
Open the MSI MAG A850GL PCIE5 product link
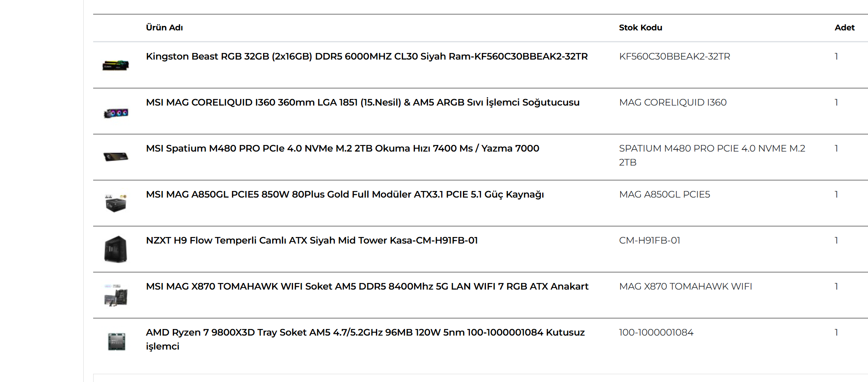(345, 194)
